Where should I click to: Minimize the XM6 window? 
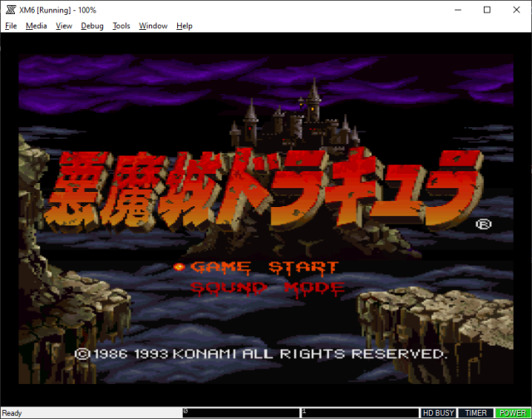click(x=458, y=10)
